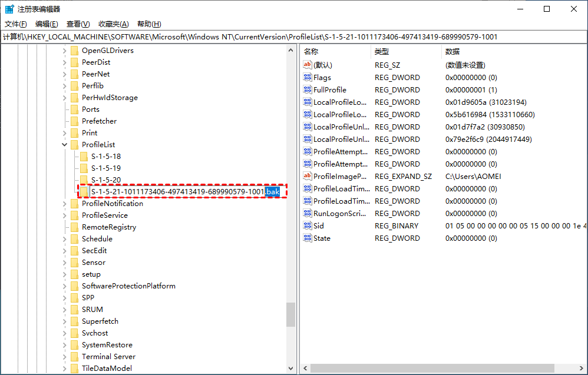Open the 编辑(E) menu
Viewport: 588px width, 375px height.
pos(47,24)
